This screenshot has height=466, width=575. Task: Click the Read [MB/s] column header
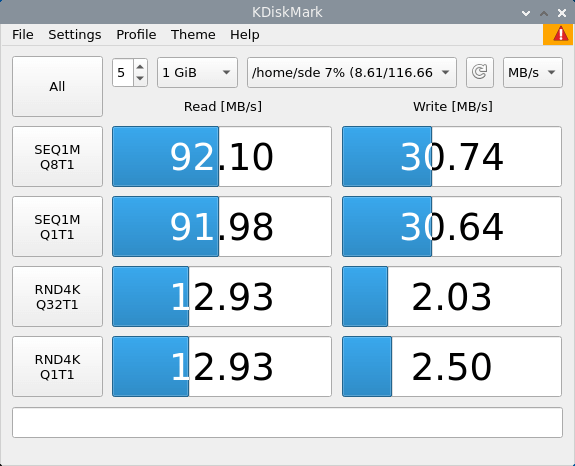coord(223,107)
